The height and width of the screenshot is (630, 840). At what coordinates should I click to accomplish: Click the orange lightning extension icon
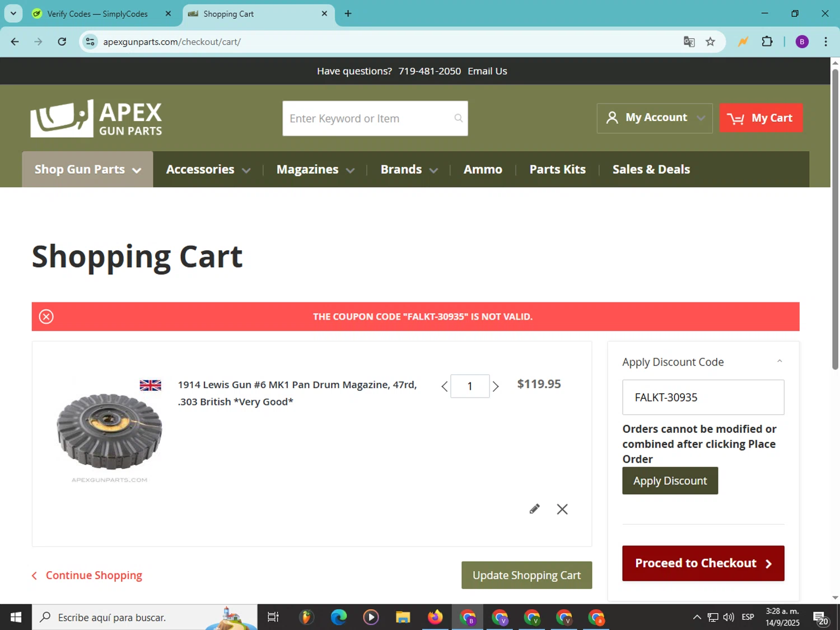(x=743, y=41)
